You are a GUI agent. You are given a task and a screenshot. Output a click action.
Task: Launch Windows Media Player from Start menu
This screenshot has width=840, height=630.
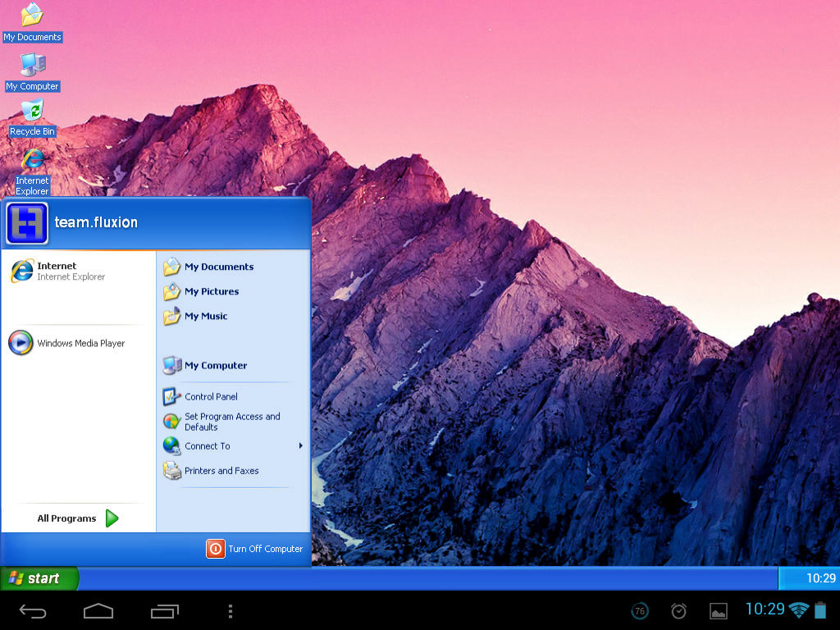(x=67, y=343)
